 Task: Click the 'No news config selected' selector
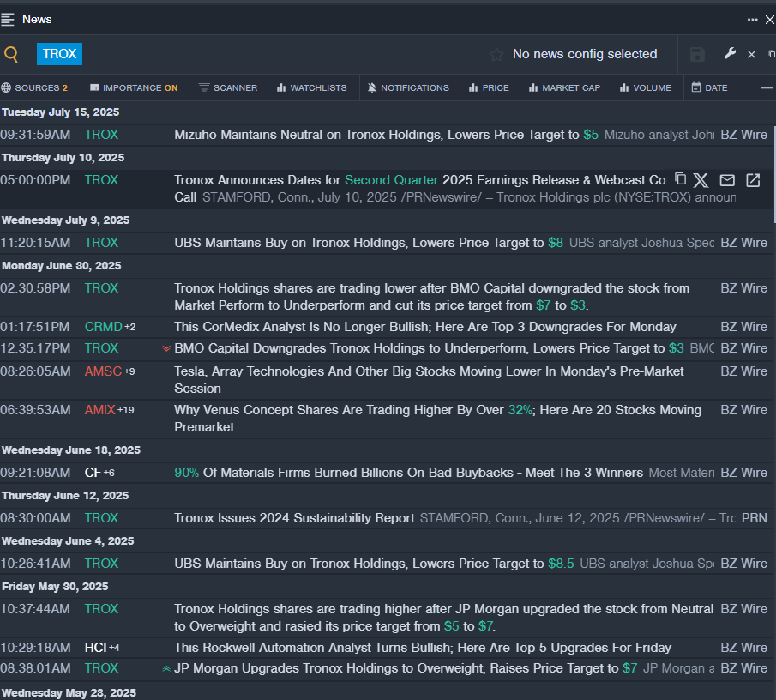click(585, 54)
